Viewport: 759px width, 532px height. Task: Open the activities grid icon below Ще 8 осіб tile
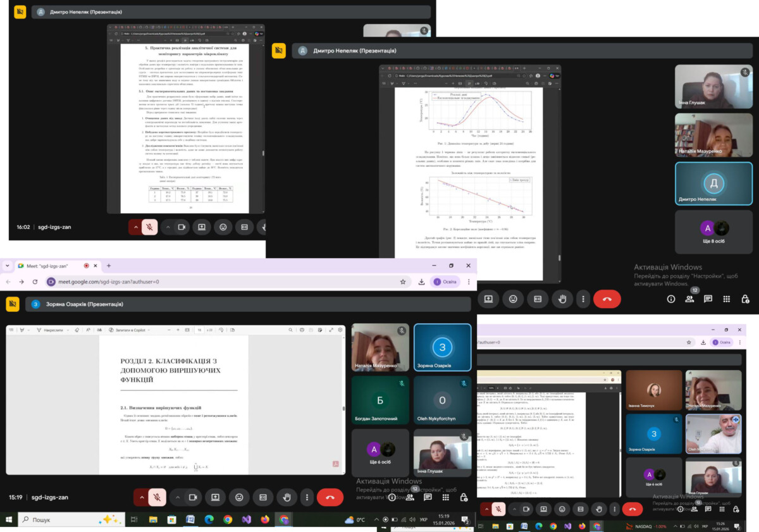click(726, 299)
